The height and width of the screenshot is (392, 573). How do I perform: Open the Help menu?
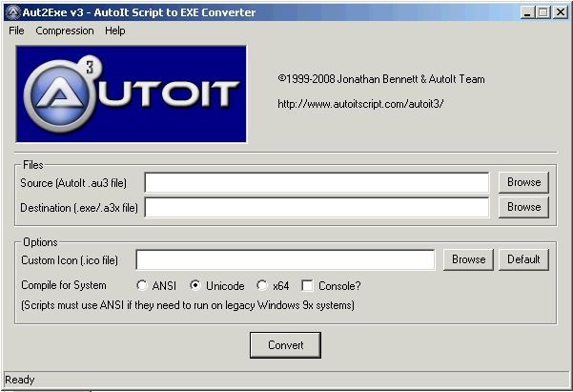point(115,31)
